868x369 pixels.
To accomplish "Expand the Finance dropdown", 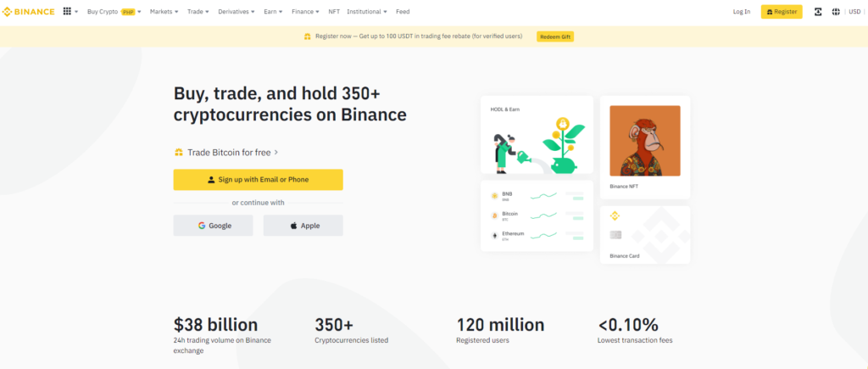I will click(x=305, y=12).
